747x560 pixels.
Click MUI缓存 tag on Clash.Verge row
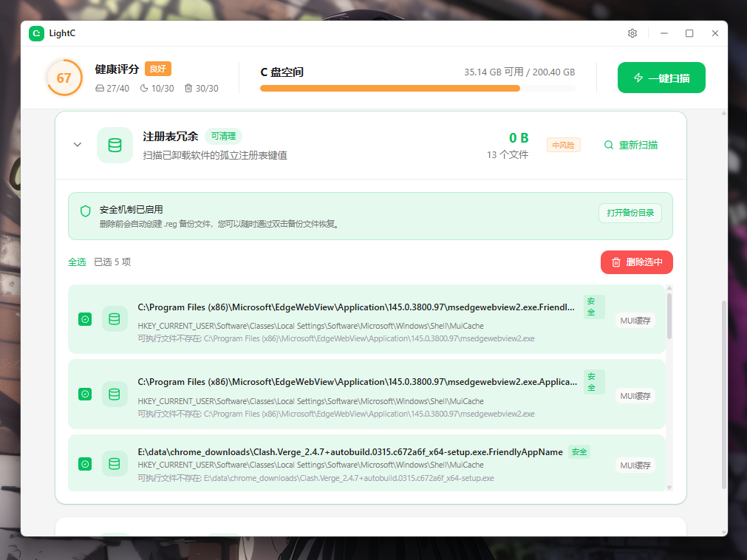coord(635,465)
